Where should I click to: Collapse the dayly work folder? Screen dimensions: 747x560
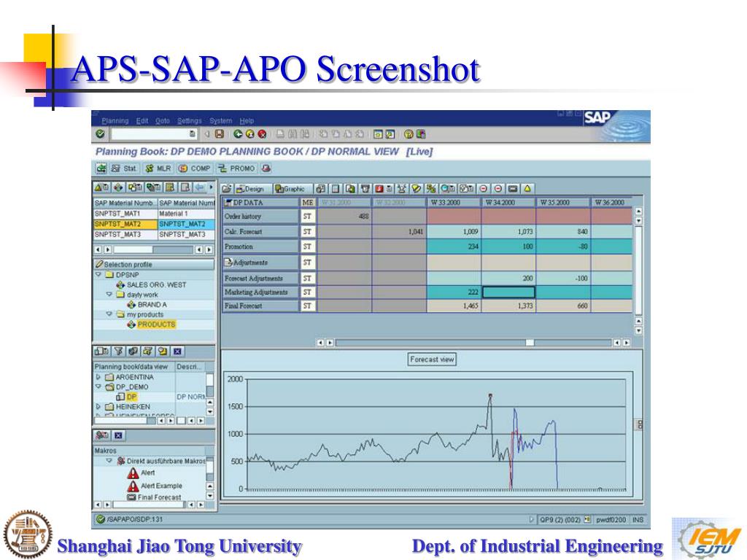[x=109, y=295]
